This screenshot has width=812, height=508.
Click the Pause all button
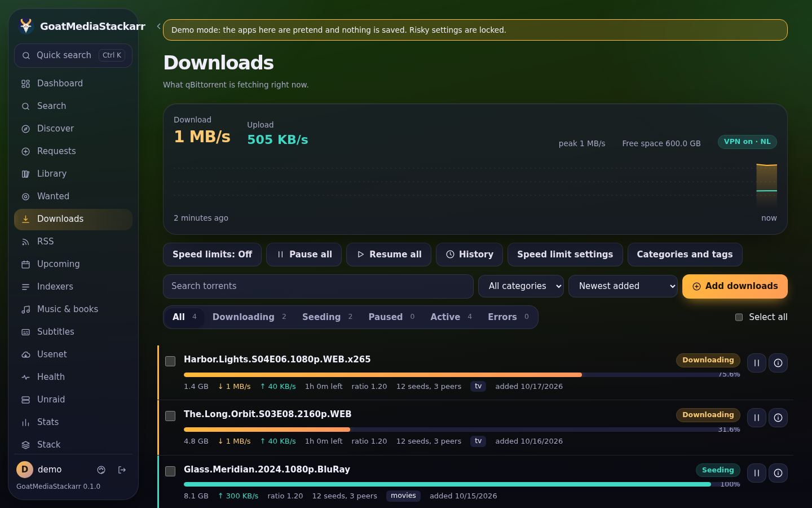(x=304, y=255)
